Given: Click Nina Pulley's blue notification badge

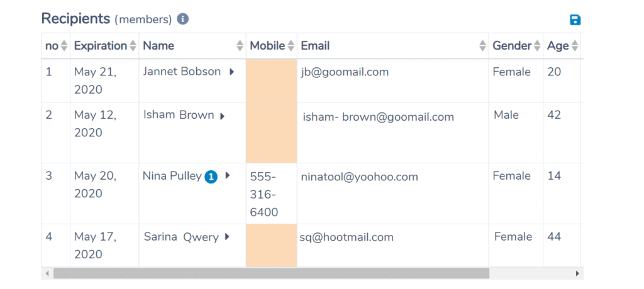Looking at the screenshot, I should coord(211,177).
